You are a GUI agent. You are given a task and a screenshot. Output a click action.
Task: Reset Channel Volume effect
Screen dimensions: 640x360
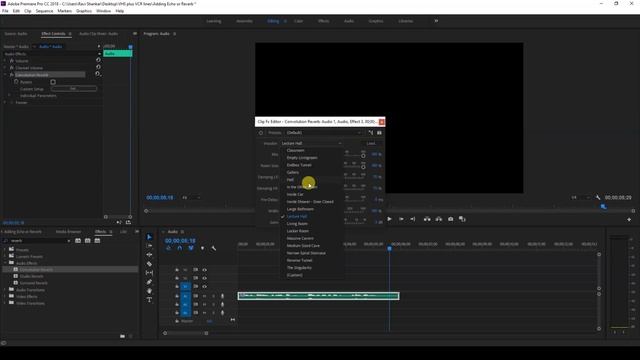point(98,67)
